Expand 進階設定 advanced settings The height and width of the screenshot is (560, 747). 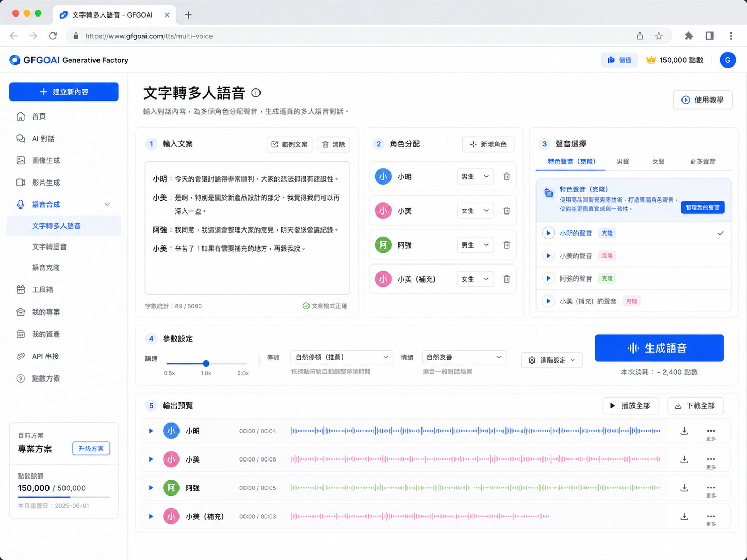coord(552,360)
